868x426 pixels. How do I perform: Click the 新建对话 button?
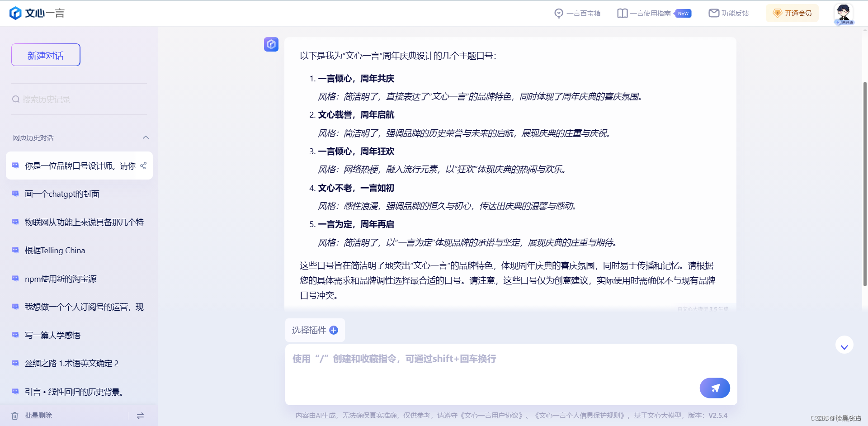pos(46,55)
